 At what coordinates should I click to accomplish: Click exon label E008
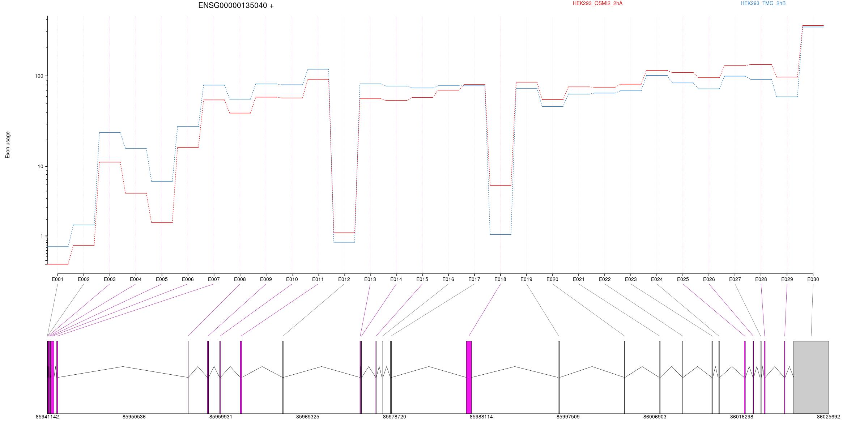tap(240, 279)
